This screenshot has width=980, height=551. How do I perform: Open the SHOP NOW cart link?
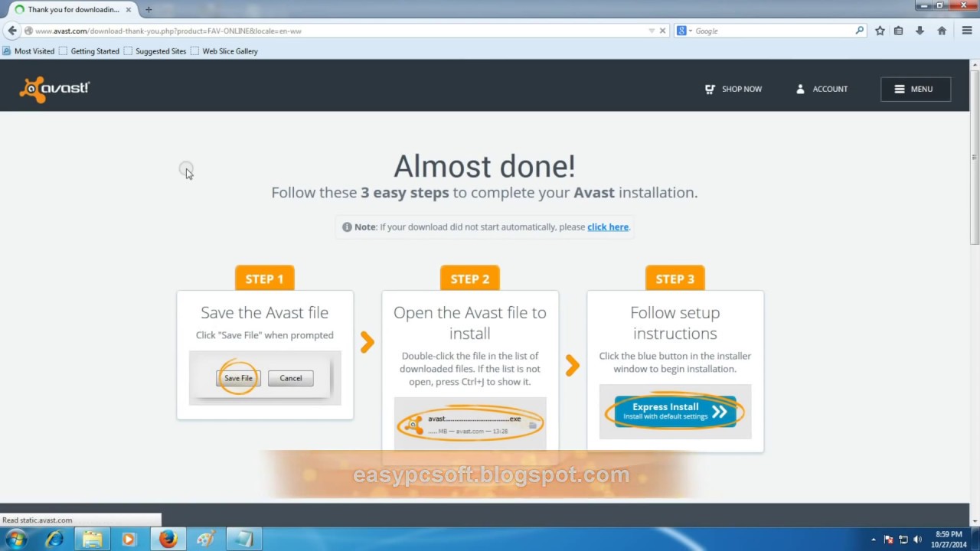click(733, 89)
